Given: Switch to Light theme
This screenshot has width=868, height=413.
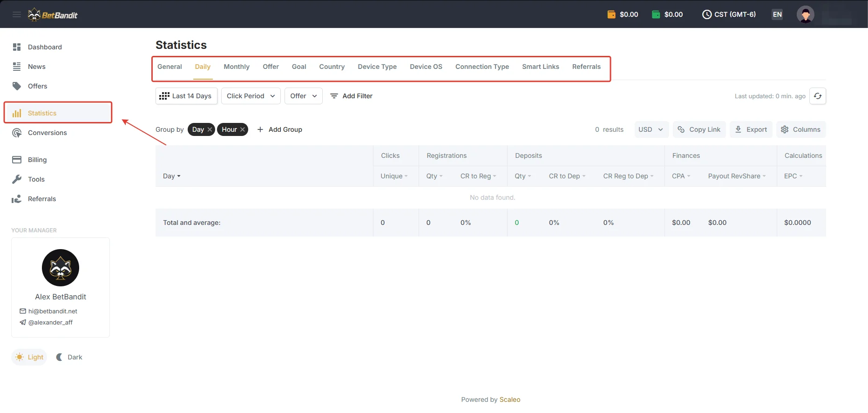Looking at the screenshot, I should (x=29, y=357).
